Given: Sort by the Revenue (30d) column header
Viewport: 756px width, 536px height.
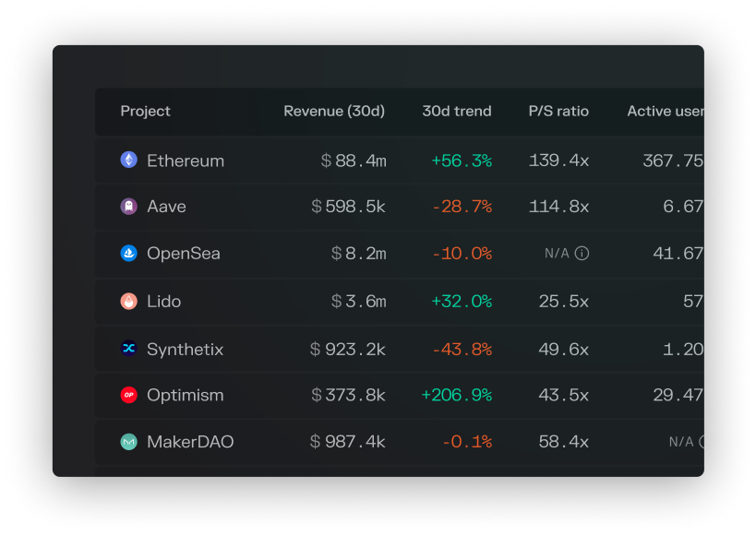Looking at the screenshot, I should (x=333, y=111).
